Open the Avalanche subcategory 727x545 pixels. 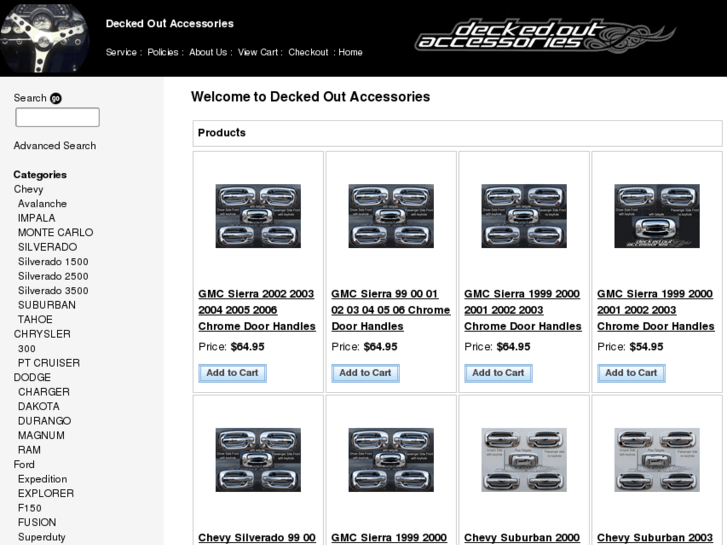tap(42, 204)
